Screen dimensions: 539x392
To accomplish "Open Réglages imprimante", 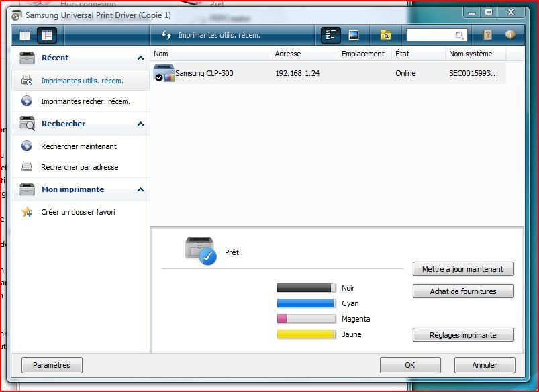I will click(x=463, y=334).
